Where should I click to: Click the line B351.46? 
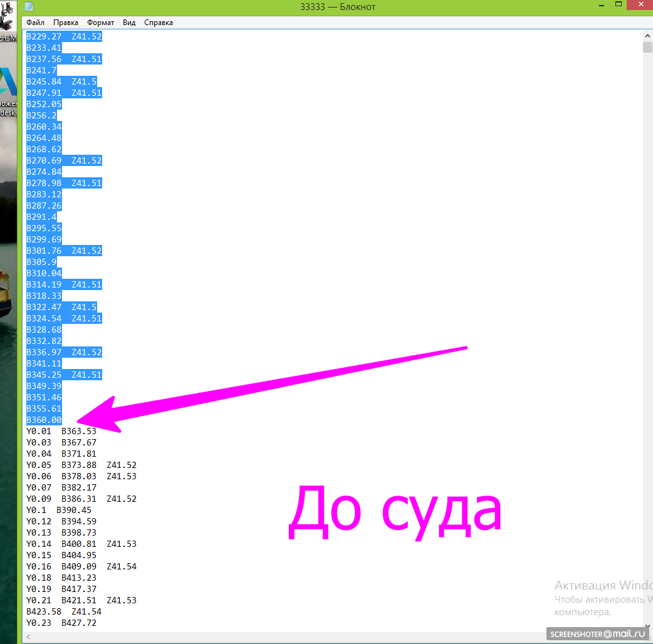(x=44, y=397)
